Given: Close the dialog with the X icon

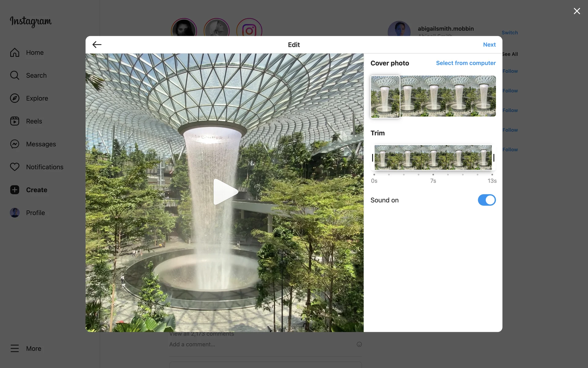Looking at the screenshot, I should [577, 11].
